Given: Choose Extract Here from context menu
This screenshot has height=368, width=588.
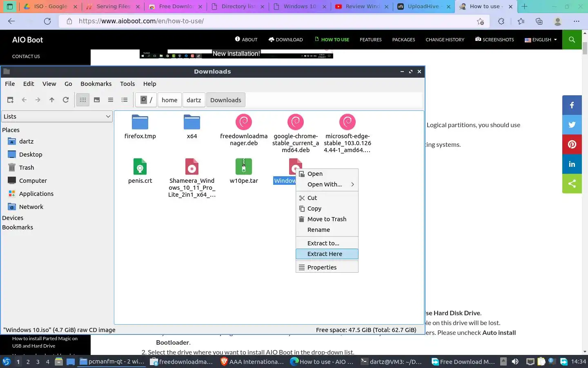Looking at the screenshot, I should (327, 254).
